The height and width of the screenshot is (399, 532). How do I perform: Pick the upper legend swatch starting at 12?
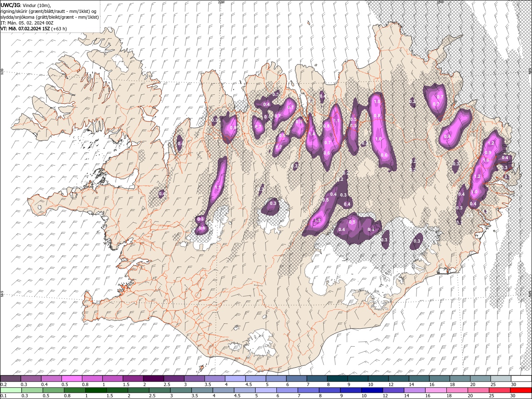[x=399, y=379]
